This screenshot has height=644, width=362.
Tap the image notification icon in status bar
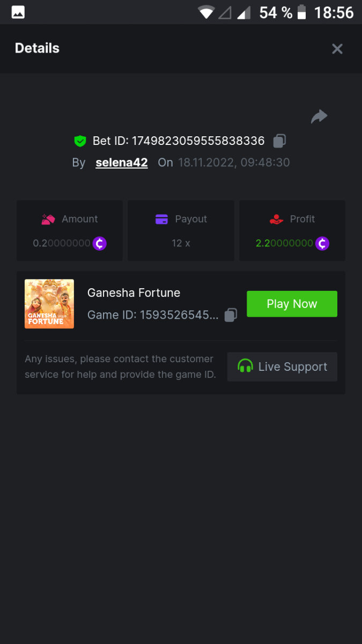click(18, 12)
